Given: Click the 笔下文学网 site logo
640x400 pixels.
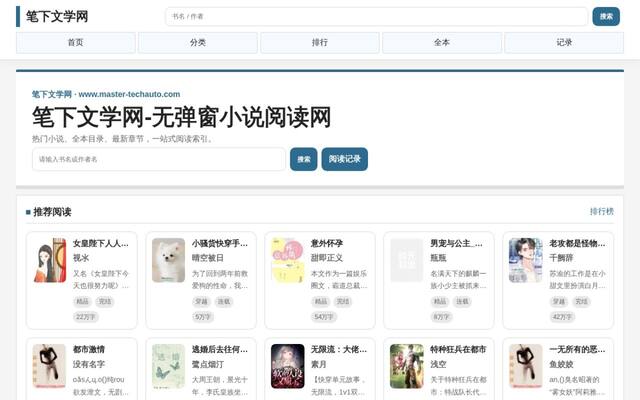Looking at the screenshot, I should point(57,17).
